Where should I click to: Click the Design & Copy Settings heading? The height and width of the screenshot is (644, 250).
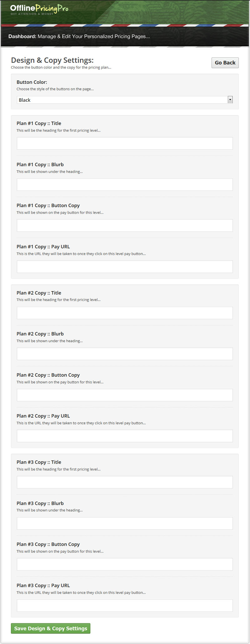tap(52, 60)
